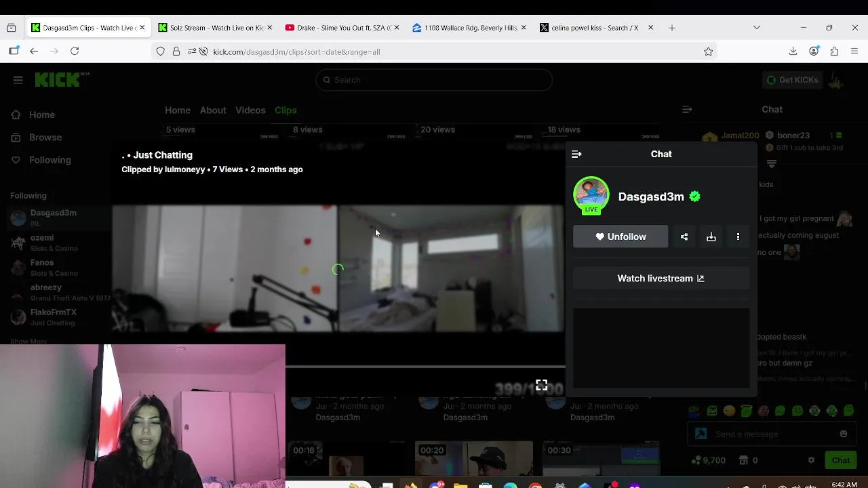Bookmark this page with the star

pyautogui.click(x=709, y=52)
